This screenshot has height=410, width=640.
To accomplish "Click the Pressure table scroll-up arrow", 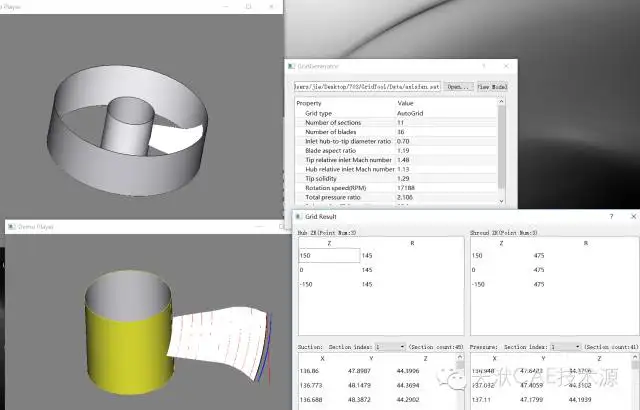I will click(635, 357).
